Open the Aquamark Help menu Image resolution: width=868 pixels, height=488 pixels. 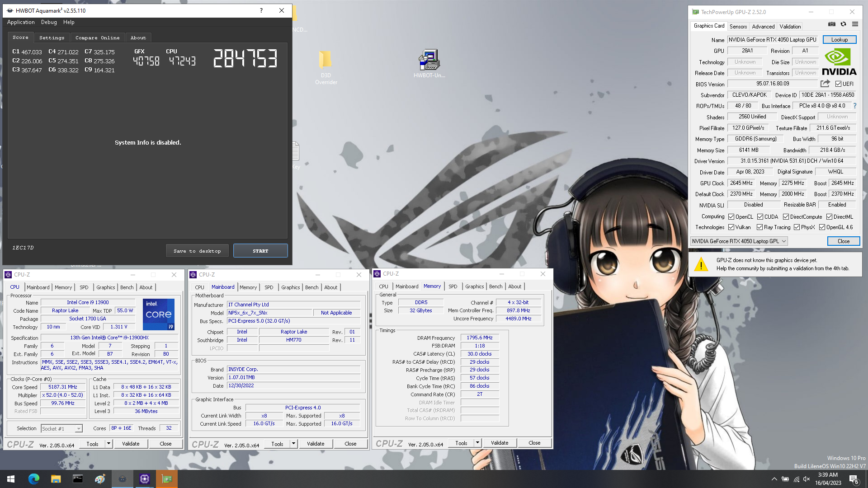[69, 22]
